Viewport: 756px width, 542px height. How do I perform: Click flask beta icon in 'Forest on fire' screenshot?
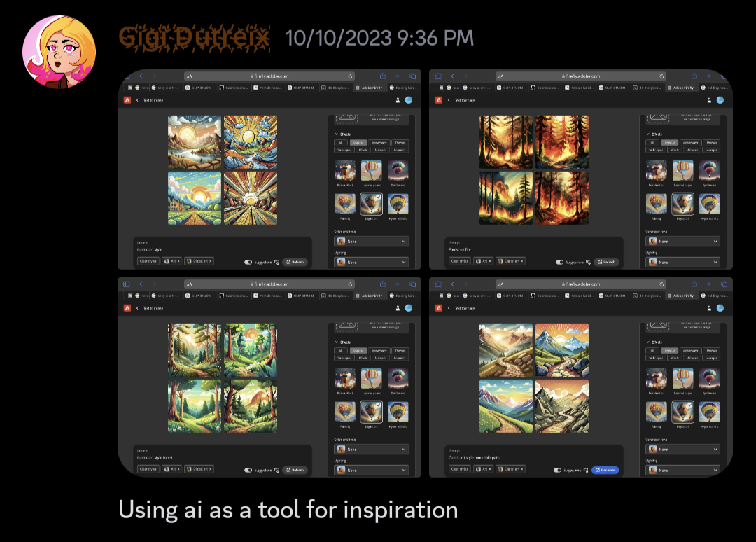(709, 100)
